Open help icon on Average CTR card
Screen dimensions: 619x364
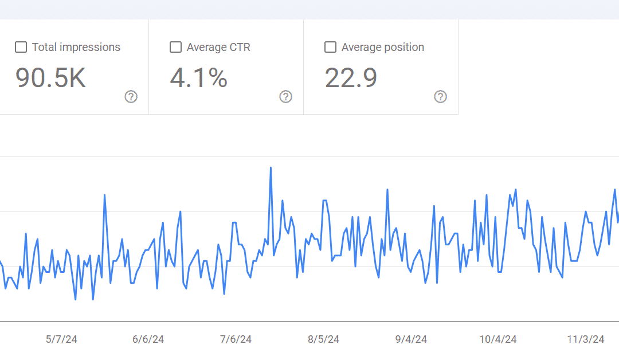pos(286,97)
